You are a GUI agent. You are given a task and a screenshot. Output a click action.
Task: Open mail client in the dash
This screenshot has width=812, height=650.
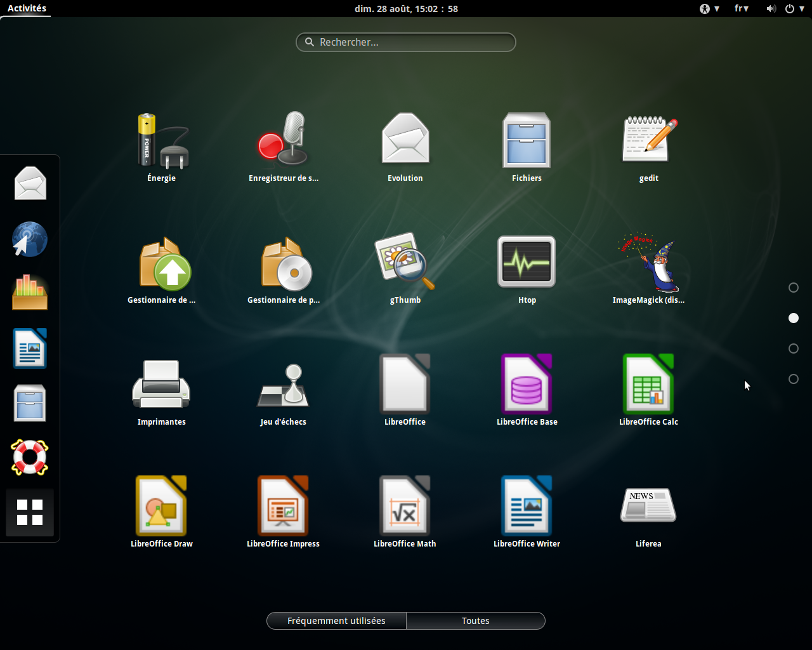click(30, 183)
